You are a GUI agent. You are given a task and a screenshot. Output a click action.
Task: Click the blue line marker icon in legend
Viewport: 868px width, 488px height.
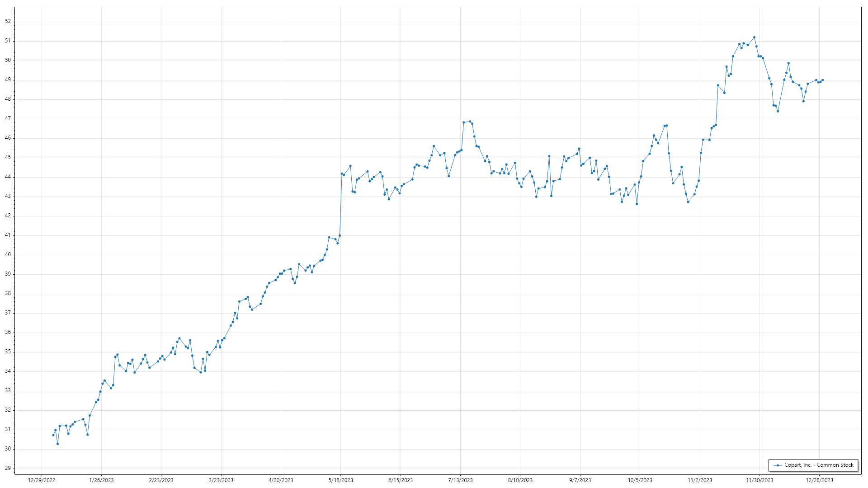point(778,465)
